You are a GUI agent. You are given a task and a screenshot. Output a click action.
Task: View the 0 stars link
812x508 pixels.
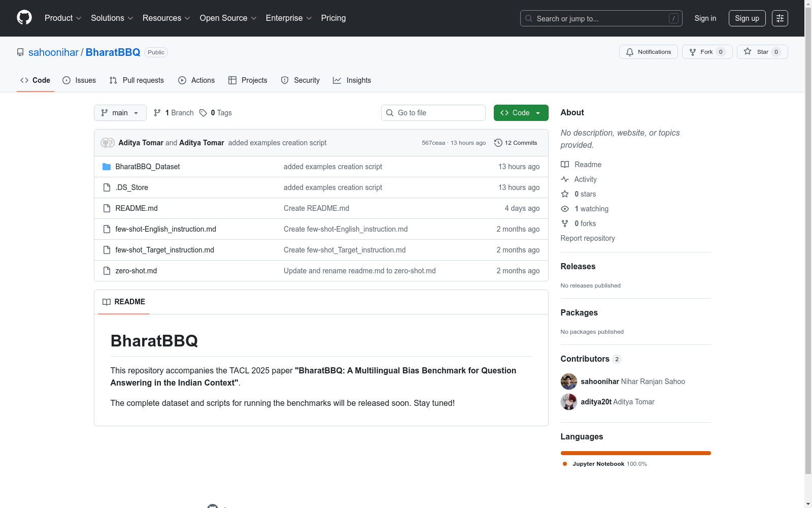(x=579, y=194)
